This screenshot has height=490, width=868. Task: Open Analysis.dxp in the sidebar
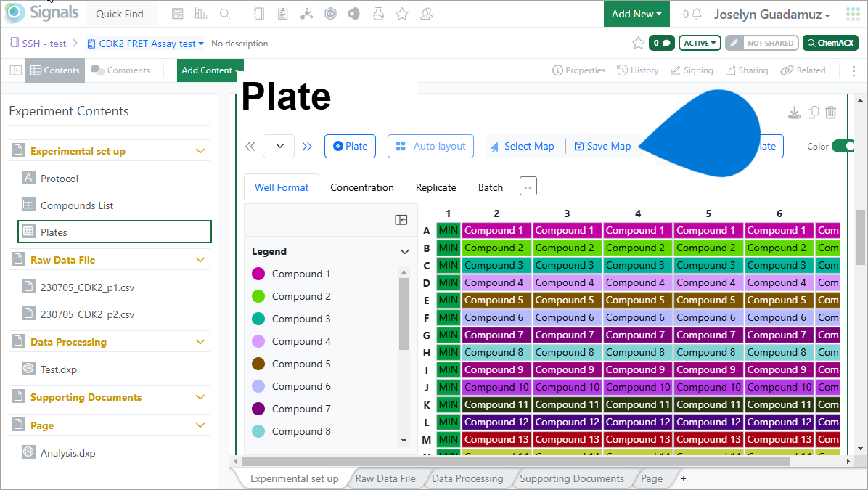click(x=67, y=453)
